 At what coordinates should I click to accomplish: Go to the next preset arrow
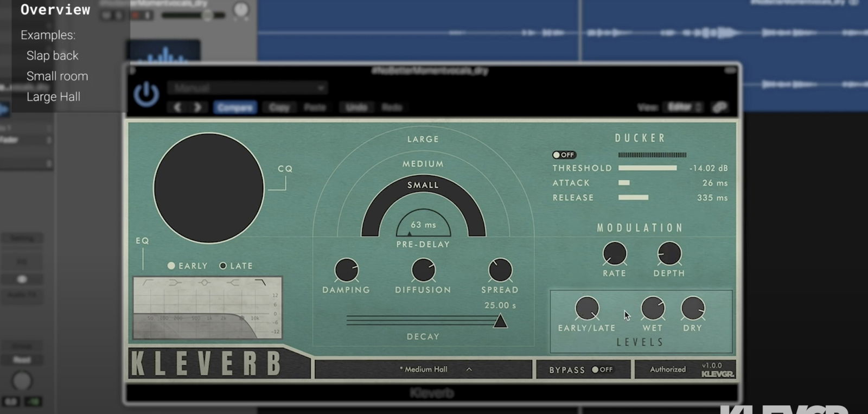tap(198, 107)
